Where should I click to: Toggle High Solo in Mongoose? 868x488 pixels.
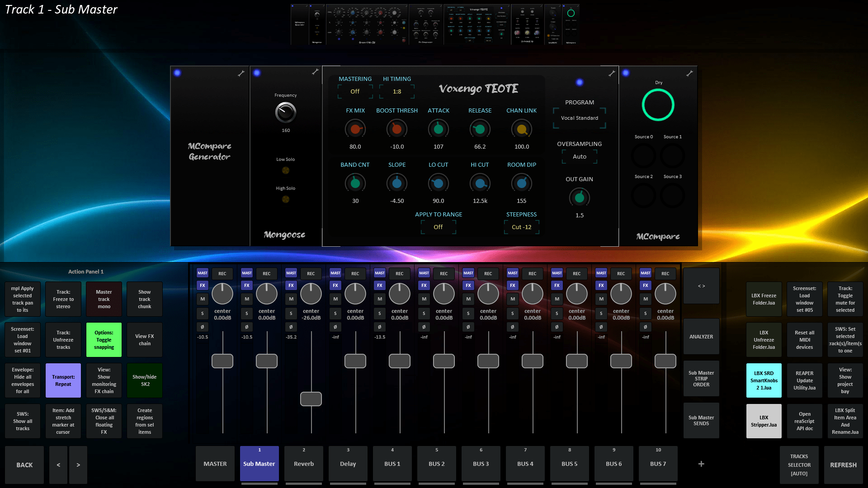pos(286,199)
